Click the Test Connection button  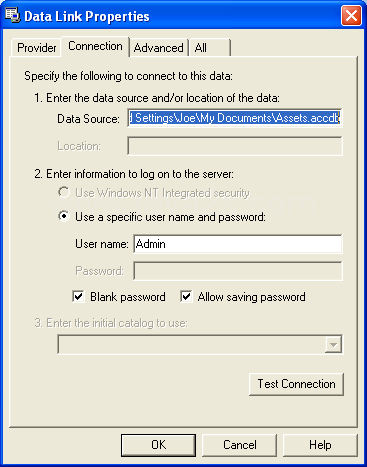(x=296, y=384)
